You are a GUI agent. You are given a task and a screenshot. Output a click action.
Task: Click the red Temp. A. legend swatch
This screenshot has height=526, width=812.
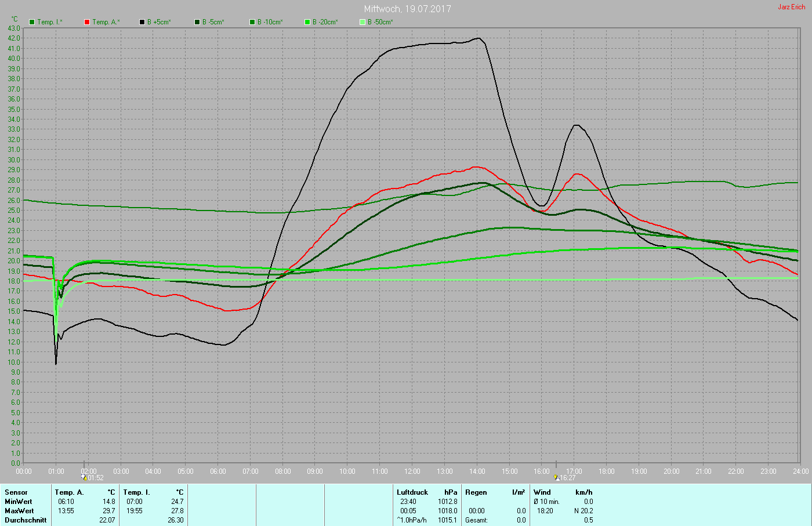coord(87,22)
